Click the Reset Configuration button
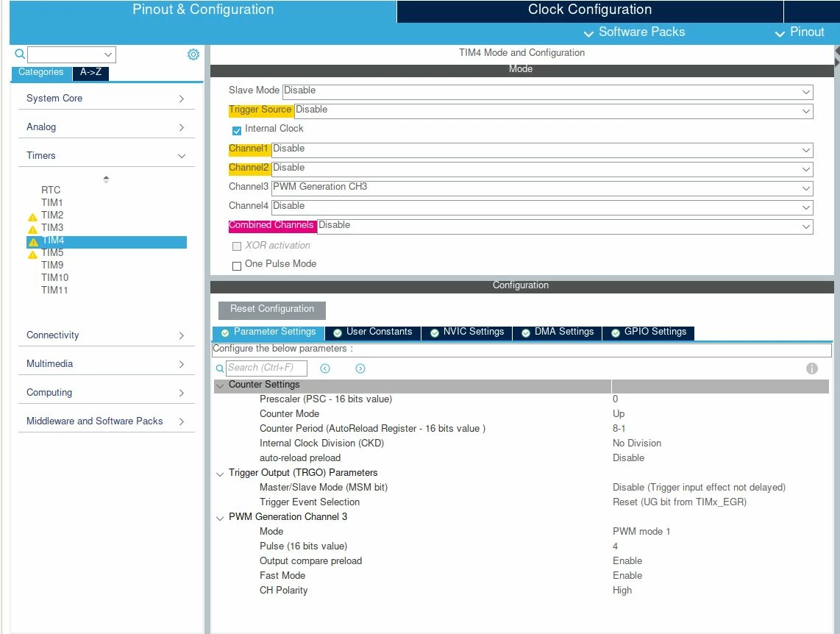This screenshot has width=840, height=634. point(272,310)
